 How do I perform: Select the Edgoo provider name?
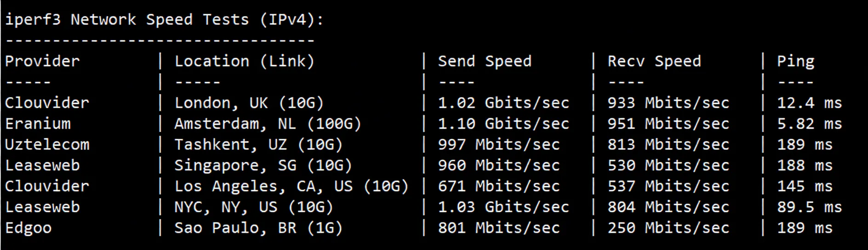(28, 228)
